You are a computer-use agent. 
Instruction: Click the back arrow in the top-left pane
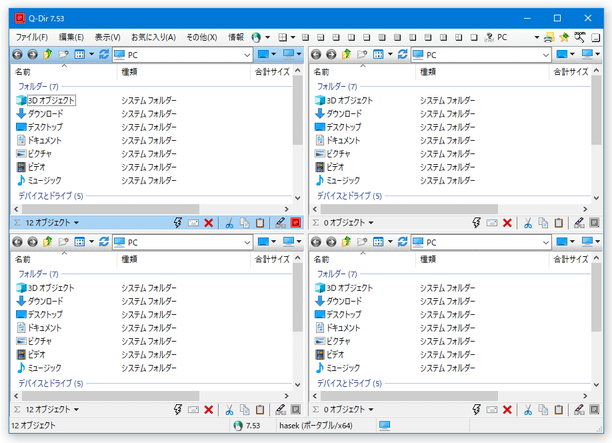tap(17, 55)
